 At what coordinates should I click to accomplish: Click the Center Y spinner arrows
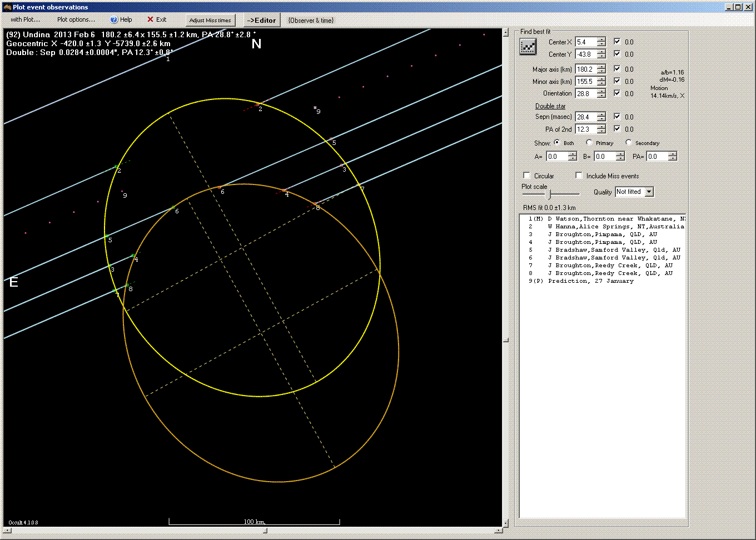click(601, 54)
